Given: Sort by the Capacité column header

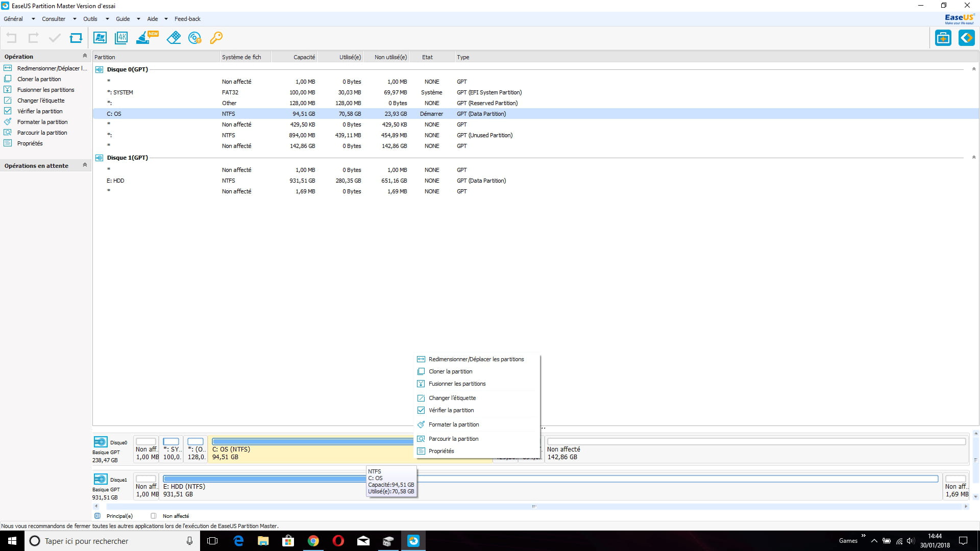Looking at the screenshot, I should tap(294, 57).
